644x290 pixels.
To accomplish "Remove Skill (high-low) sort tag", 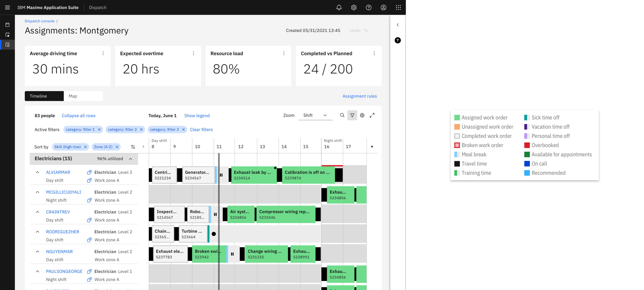I will pyautogui.click(x=85, y=147).
